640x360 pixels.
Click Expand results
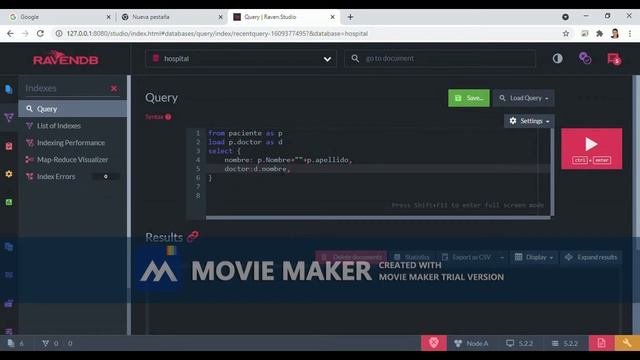(591, 257)
